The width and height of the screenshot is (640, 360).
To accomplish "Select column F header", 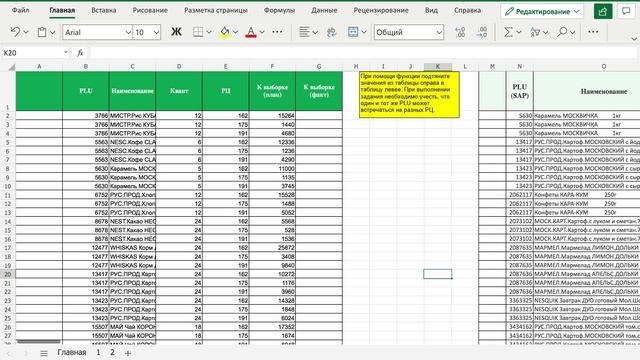I will (x=272, y=67).
